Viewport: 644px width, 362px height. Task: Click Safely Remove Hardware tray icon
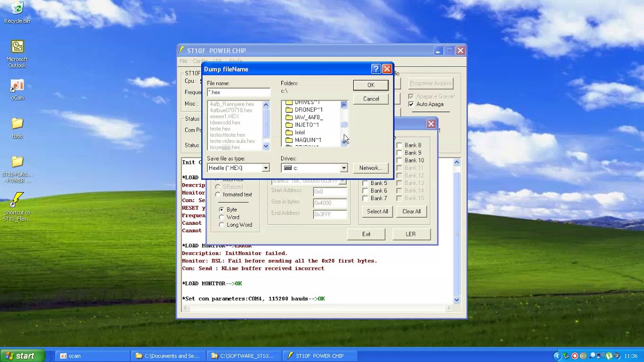tap(566, 356)
